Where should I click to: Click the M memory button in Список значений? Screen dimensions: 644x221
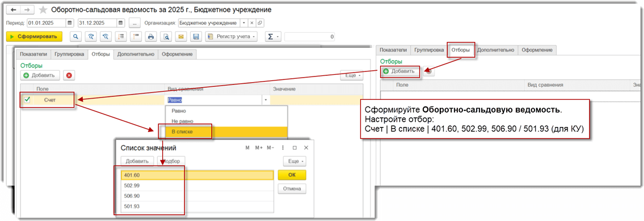tap(247, 148)
